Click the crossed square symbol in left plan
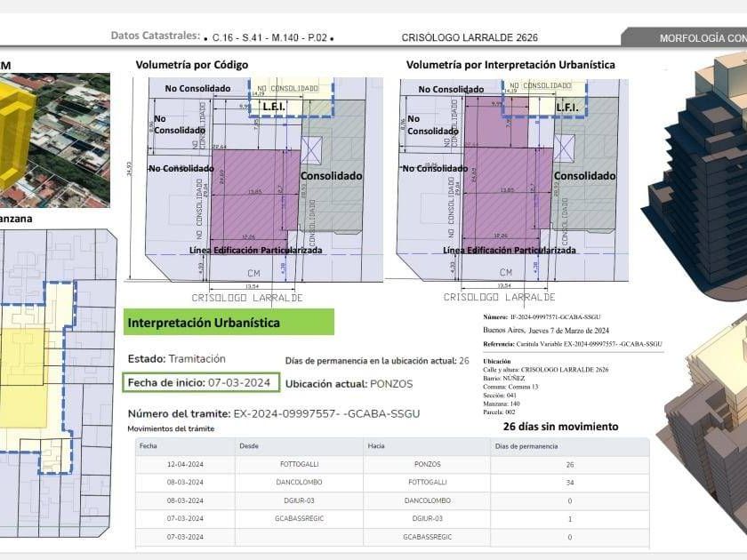 [311, 150]
